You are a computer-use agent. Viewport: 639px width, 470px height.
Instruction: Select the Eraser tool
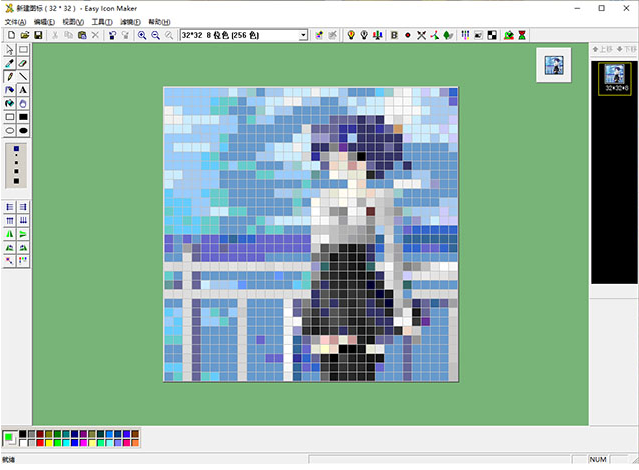pyautogui.click(x=23, y=62)
